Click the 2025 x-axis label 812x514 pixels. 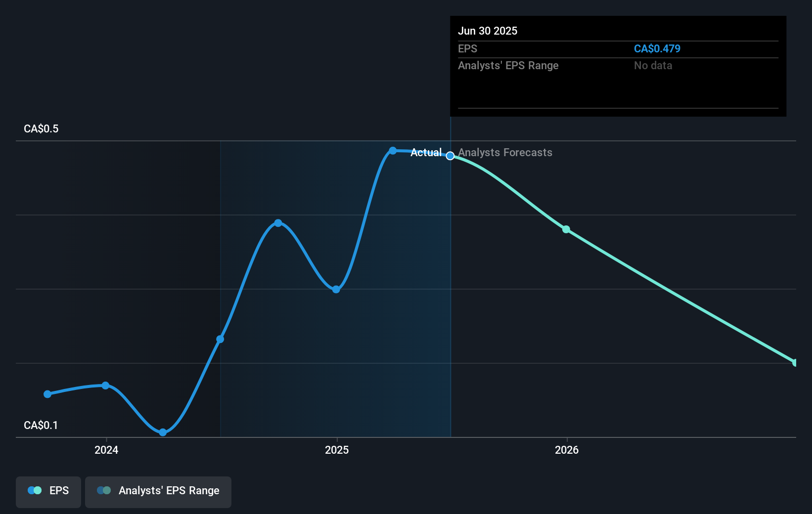point(337,450)
